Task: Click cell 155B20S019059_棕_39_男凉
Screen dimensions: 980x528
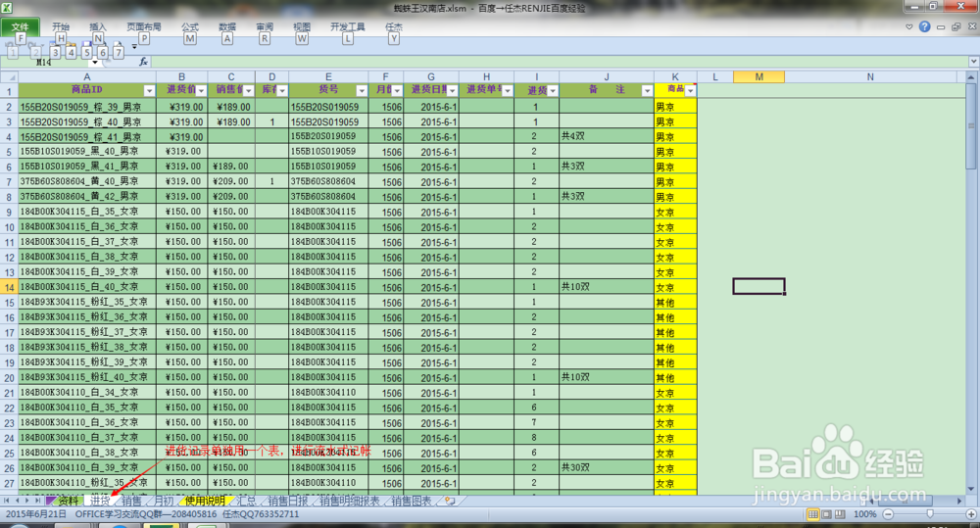Action: 87,107
